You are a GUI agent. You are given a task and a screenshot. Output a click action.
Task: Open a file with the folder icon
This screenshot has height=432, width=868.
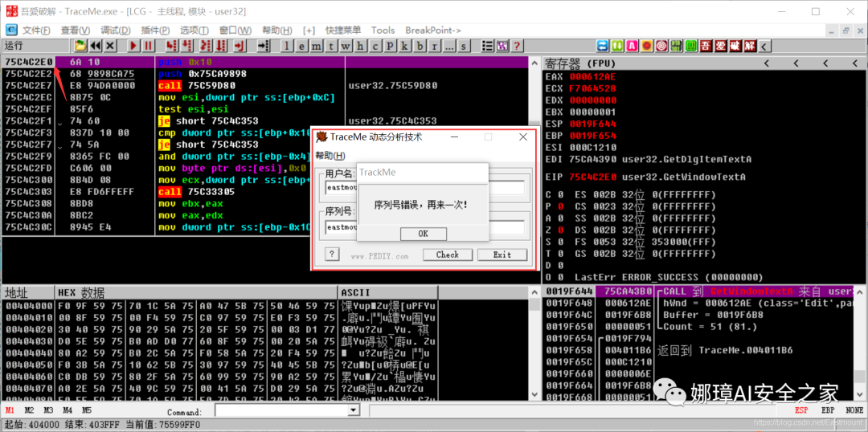(x=81, y=46)
